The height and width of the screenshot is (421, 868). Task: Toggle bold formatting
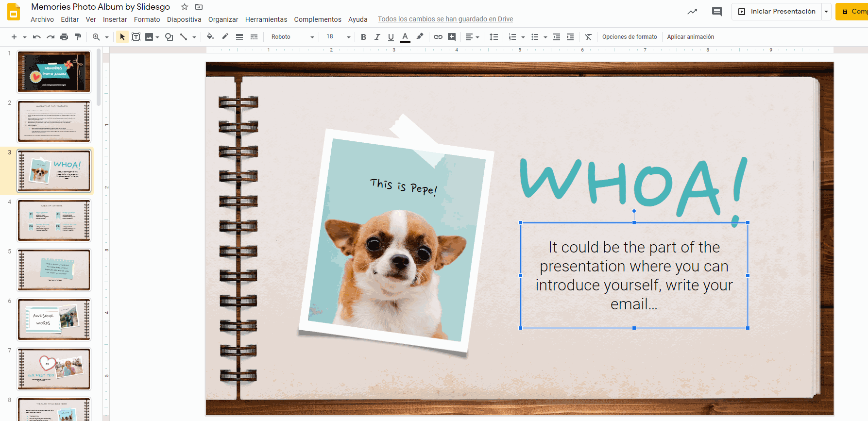(363, 37)
